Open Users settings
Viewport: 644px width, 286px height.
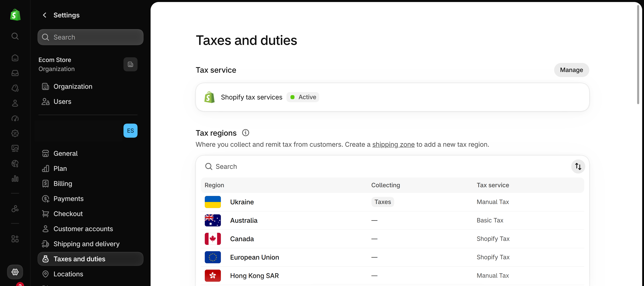(x=91, y=101)
